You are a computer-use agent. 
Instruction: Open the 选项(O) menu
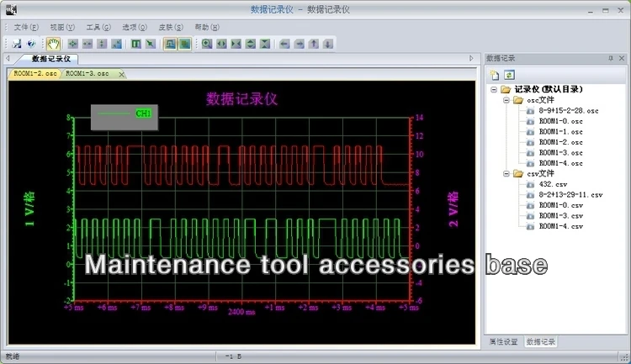point(135,28)
